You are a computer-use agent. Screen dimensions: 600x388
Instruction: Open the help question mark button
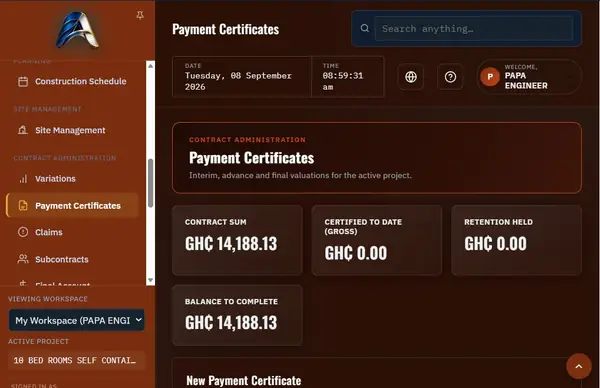pyautogui.click(x=450, y=77)
